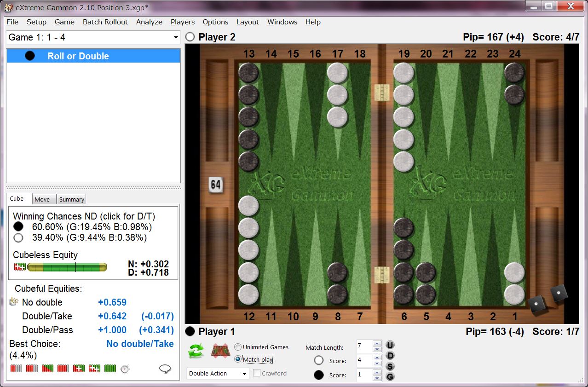Image resolution: width=588 pixels, height=387 pixels.
Task: Click the level icon with double plus
Action: 94,369
